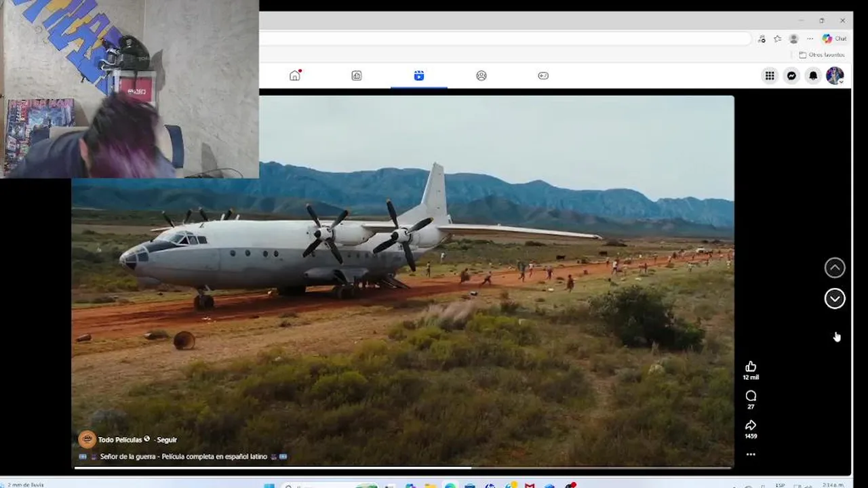Share the reel with arrow icon
The height and width of the screenshot is (488, 868).
[x=751, y=425]
